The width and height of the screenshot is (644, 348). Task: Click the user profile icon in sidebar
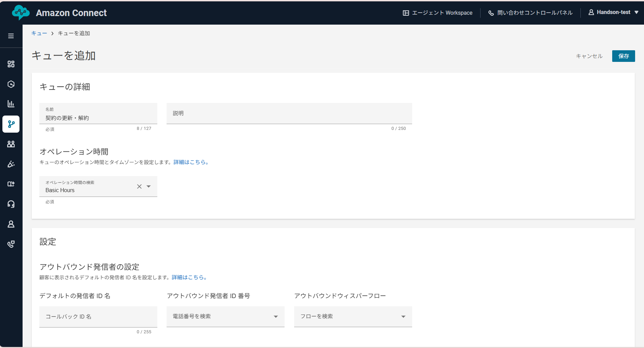coord(11,224)
